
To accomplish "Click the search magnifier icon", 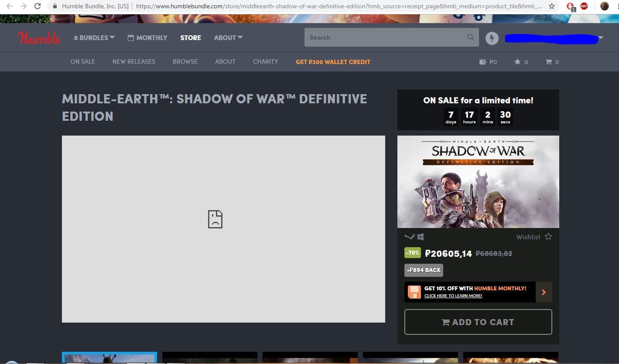I will pos(470,37).
